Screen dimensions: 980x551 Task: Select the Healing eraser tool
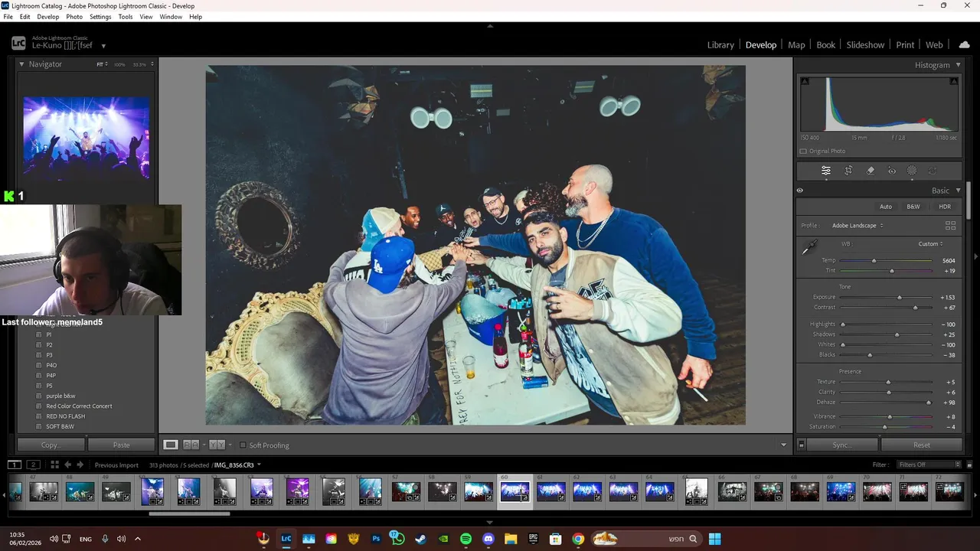(871, 171)
